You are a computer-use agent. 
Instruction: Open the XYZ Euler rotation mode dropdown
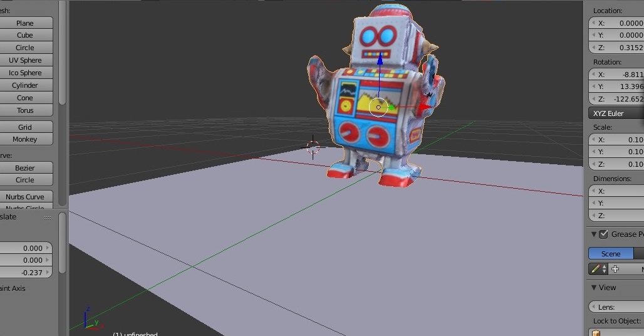617,113
